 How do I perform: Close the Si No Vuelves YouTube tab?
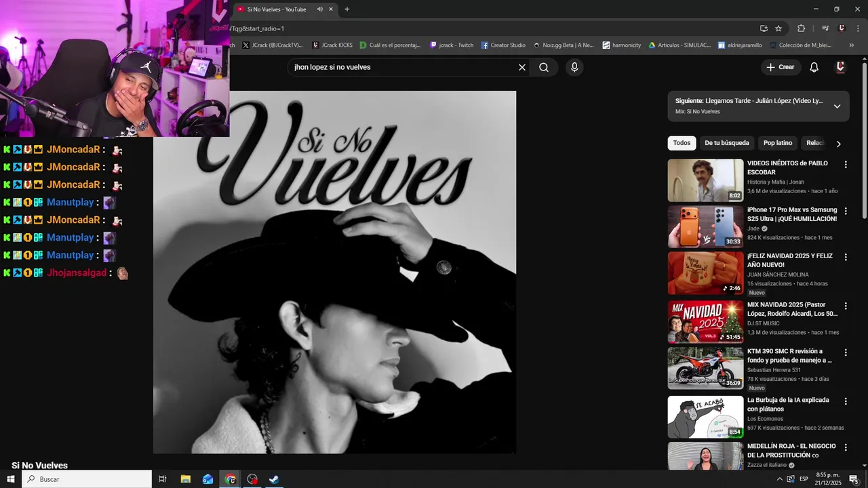[x=331, y=9]
